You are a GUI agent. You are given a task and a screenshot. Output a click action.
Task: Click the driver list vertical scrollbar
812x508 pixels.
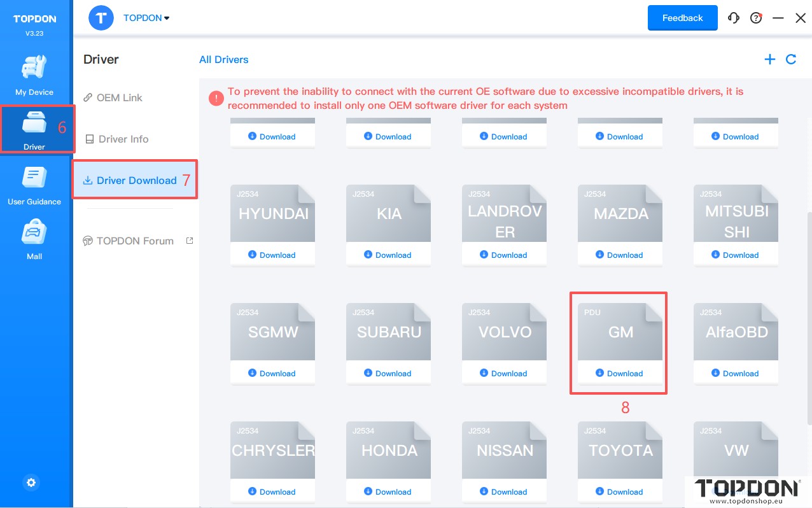point(809,318)
